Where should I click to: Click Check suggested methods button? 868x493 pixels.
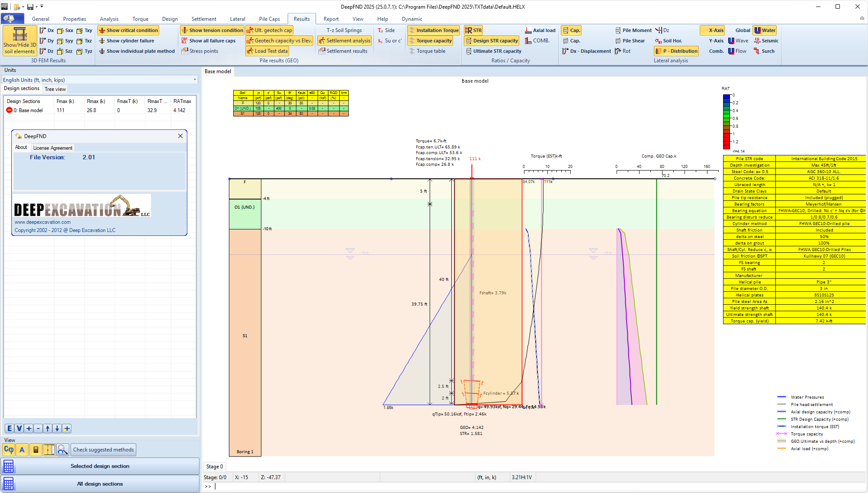point(103,450)
